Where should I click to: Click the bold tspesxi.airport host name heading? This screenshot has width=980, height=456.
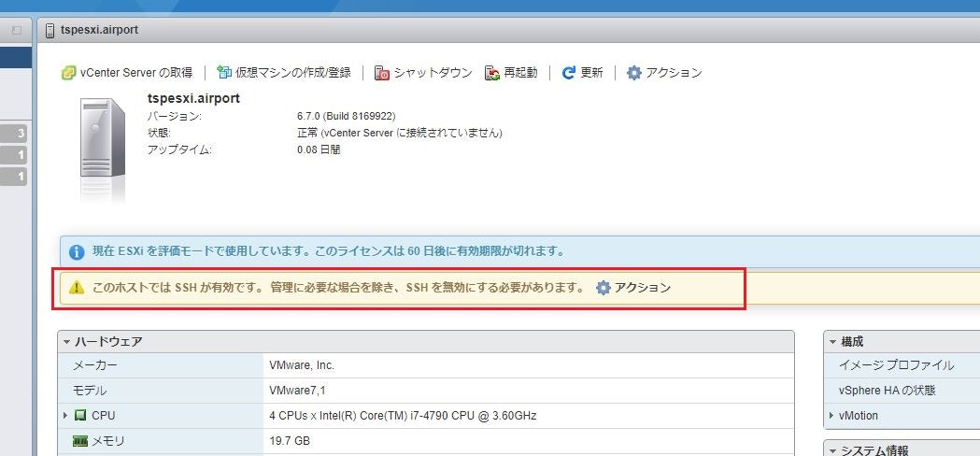point(193,99)
